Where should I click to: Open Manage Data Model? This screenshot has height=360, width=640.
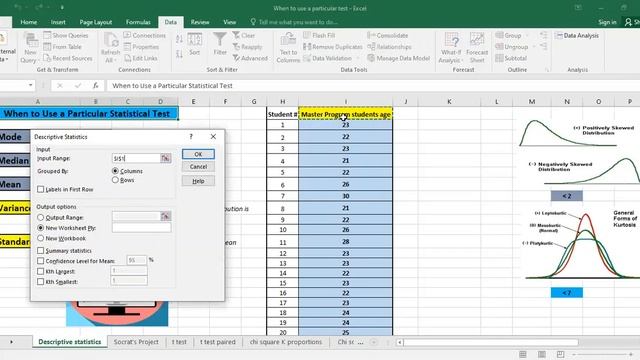(x=398, y=58)
